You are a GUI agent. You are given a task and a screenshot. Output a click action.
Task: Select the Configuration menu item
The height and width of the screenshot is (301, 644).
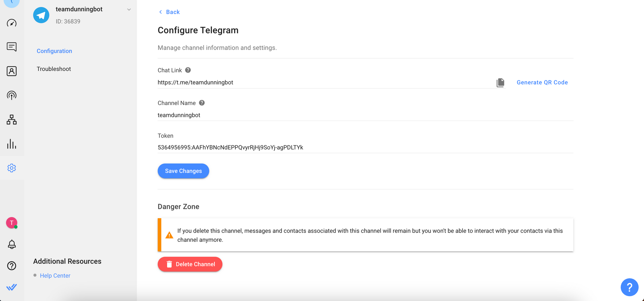(54, 51)
